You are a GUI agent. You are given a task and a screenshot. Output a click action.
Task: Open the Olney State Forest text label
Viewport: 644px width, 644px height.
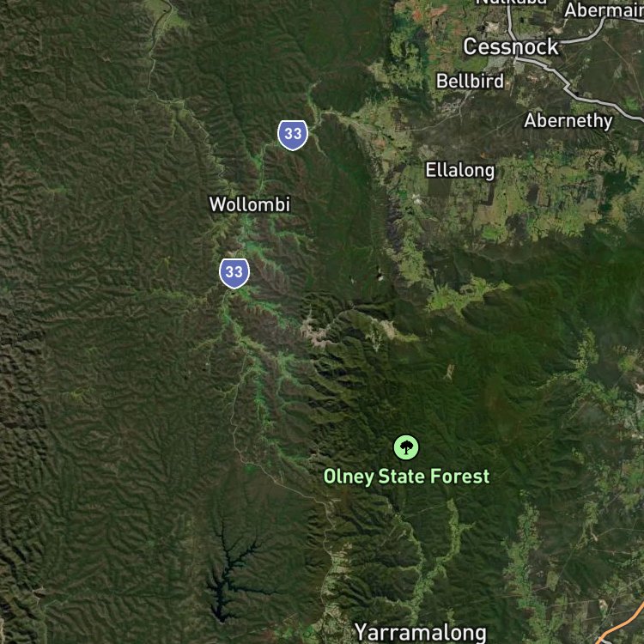click(x=406, y=477)
